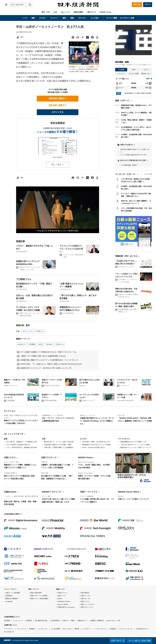Click print icon beside the headline date
The width and height of the screenshot is (156, 644).
point(73,37)
